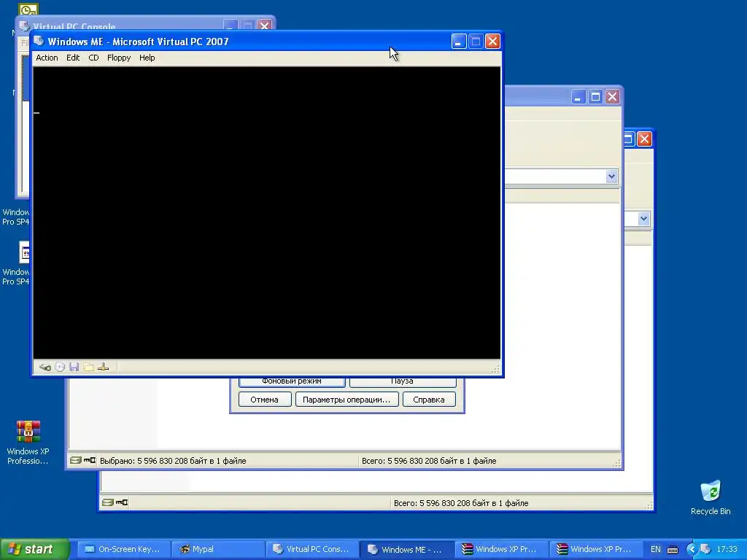Open the CD menu
The height and width of the screenshot is (560, 747).
pos(93,58)
